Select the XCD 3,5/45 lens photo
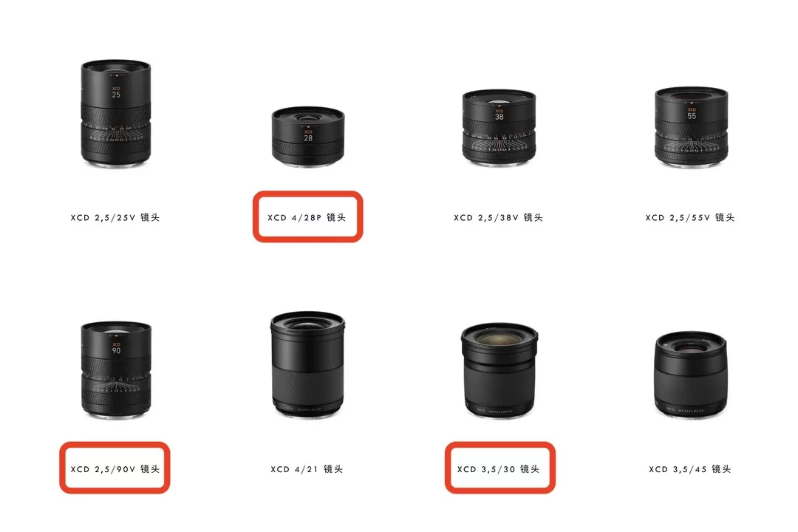The height and width of the screenshot is (532, 798). point(691,375)
